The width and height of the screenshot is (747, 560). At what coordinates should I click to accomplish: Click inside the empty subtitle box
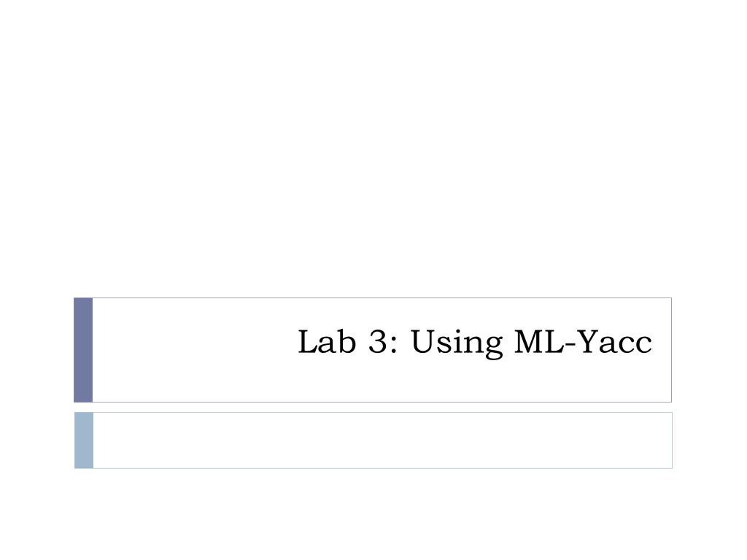point(382,440)
